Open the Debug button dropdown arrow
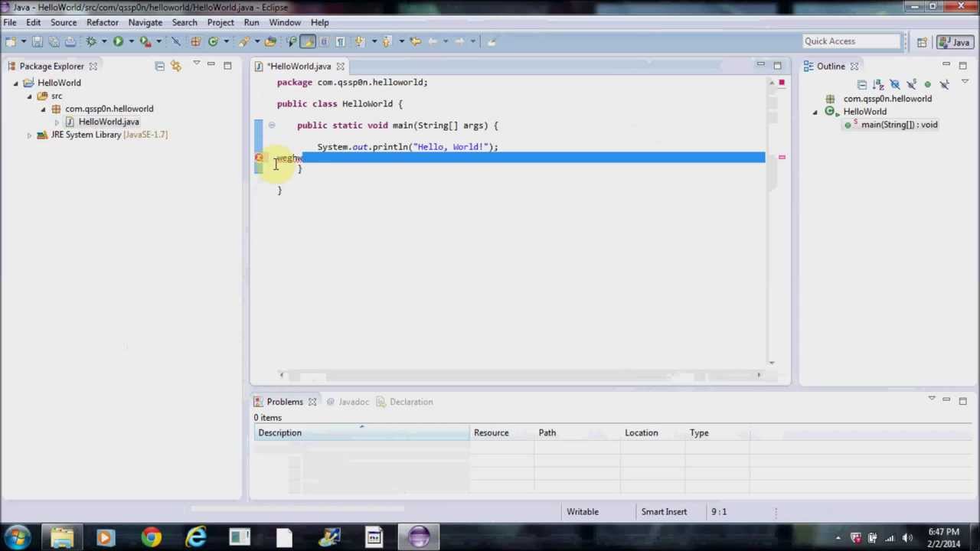This screenshot has height=551, width=980. (x=104, y=41)
